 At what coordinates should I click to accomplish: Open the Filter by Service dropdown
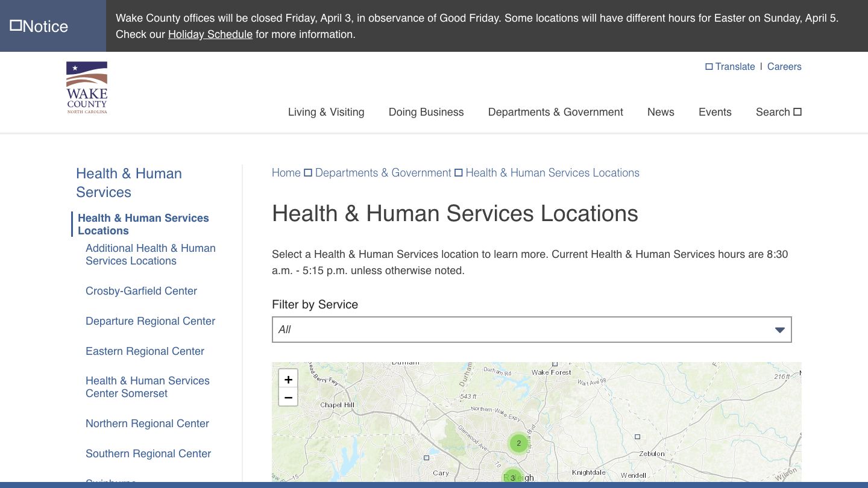pos(531,330)
